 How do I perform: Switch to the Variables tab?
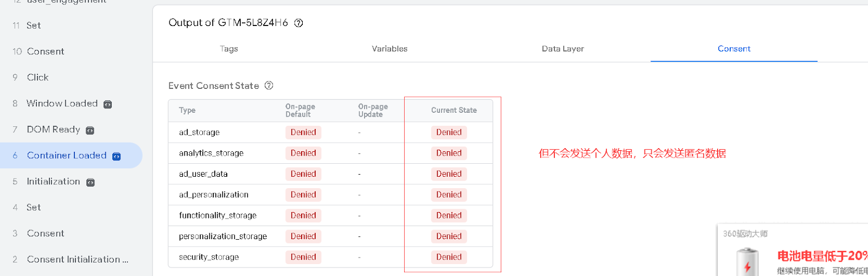[x=390, y=49]
